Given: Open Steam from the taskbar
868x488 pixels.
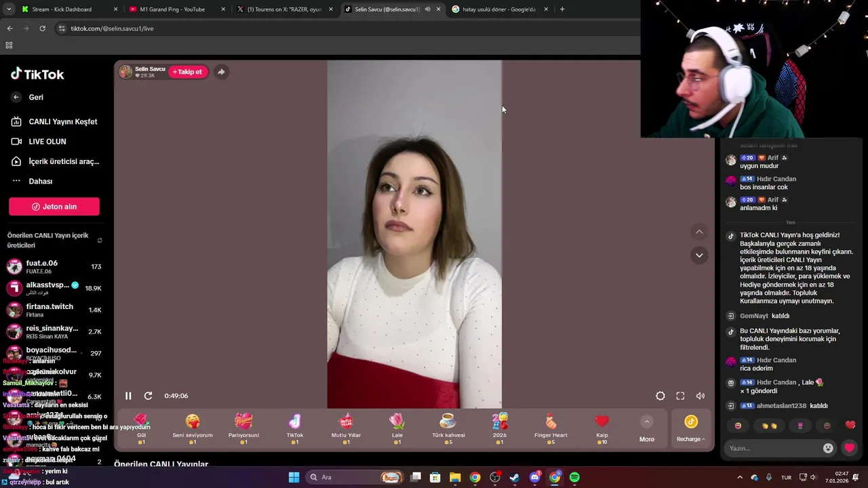Looking at the screenshot, I should (515, 477).
